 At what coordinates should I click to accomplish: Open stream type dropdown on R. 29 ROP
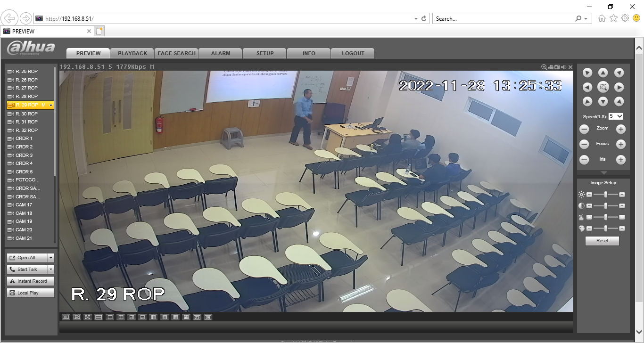(50, 105)
